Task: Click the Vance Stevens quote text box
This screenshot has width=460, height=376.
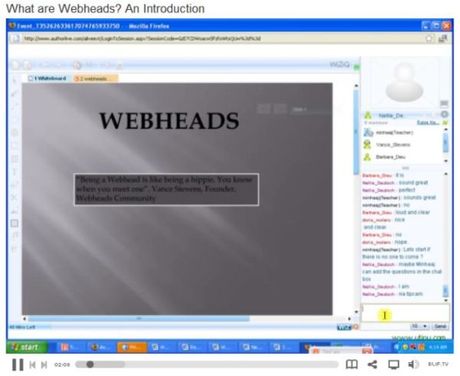Action: click(166, 189)
